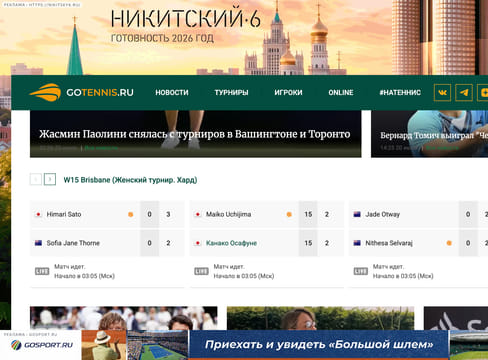Click 'Матч идет' status under Sato match
The width and height of the screenshot is (488, 360).
click(70, 267)
